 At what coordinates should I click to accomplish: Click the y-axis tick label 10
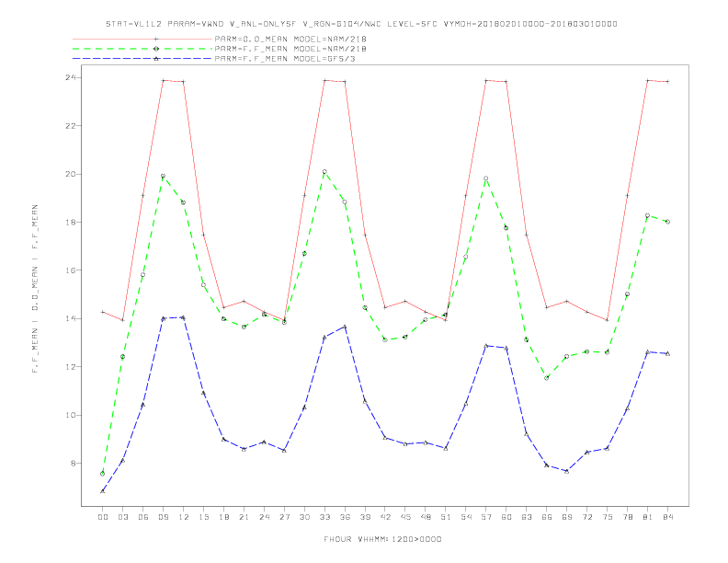click(x=70, y=415)
